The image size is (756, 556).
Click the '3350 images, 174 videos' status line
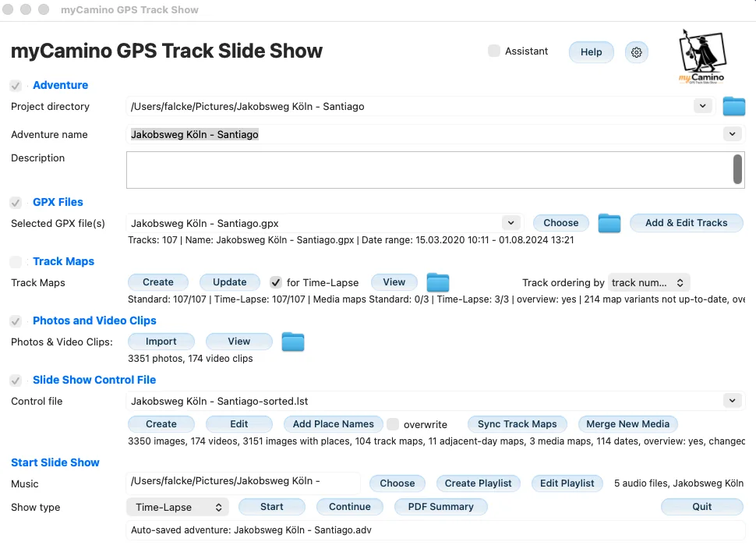pos(436,441)
